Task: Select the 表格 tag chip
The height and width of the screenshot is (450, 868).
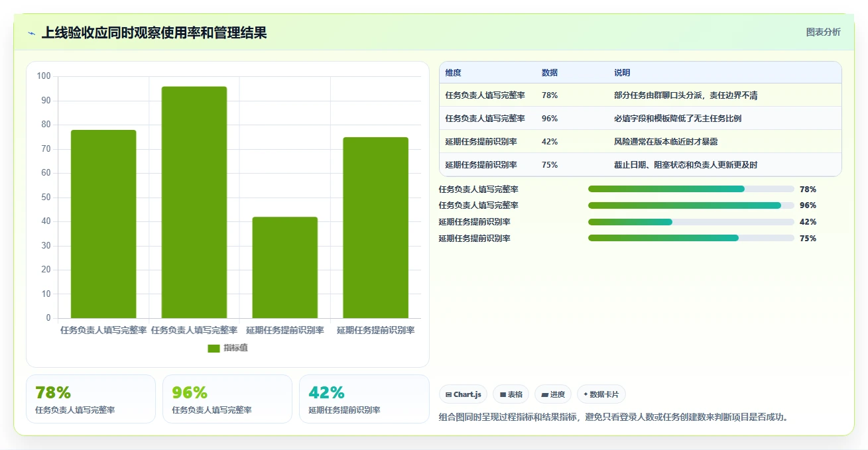Action: (x=511, y=394)
